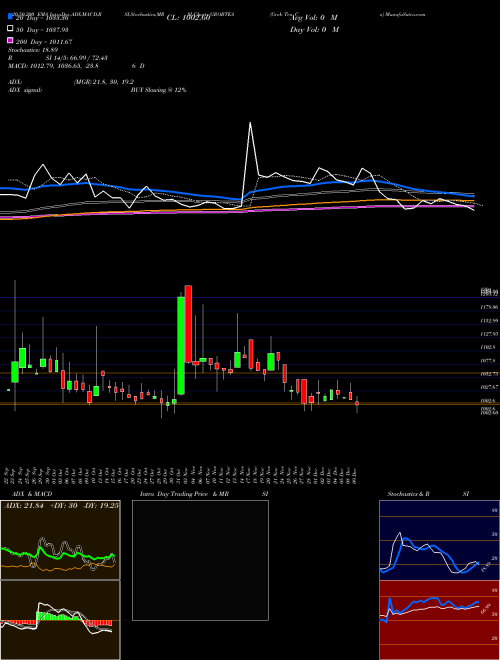The width and height of the screenshot is (500, 660).
Task: Click the empty intraday trading price panel
Action: (200, 560)
